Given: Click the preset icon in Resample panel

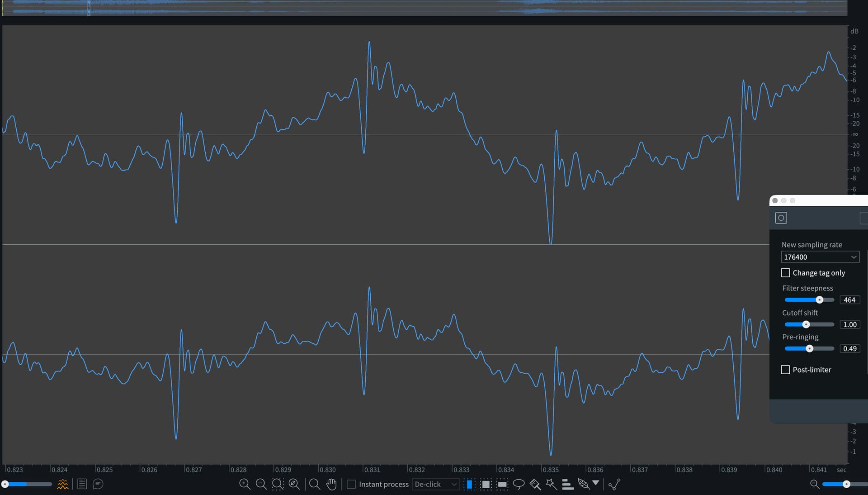Looking at the screenshot, I should [x=781, y=218].
